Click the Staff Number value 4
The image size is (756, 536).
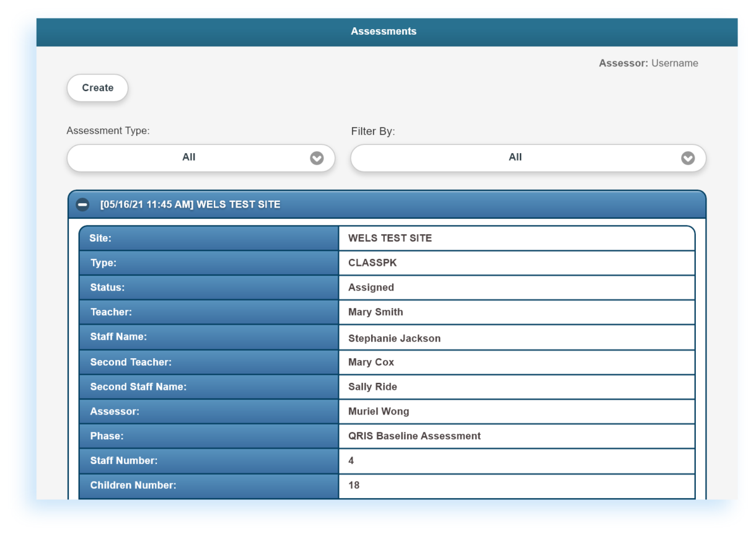pyautogui.click(x=351, y=461)
